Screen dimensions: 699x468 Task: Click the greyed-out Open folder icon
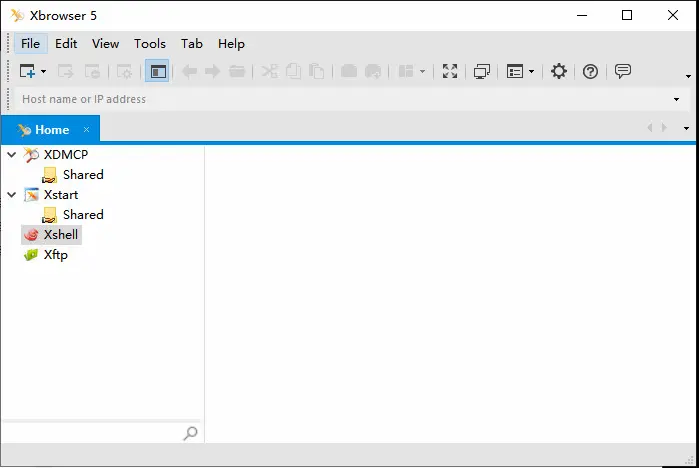coord(237,71)
